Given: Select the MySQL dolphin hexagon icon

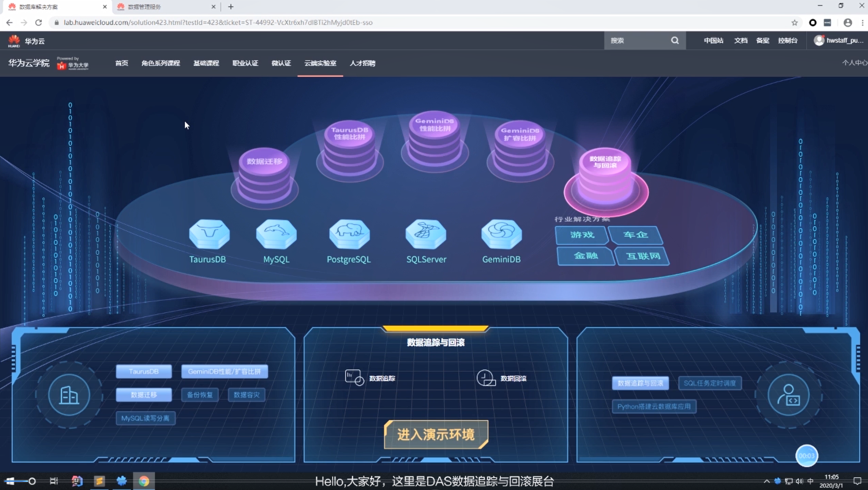Looking at the screenshot, I should click(276, 234).
